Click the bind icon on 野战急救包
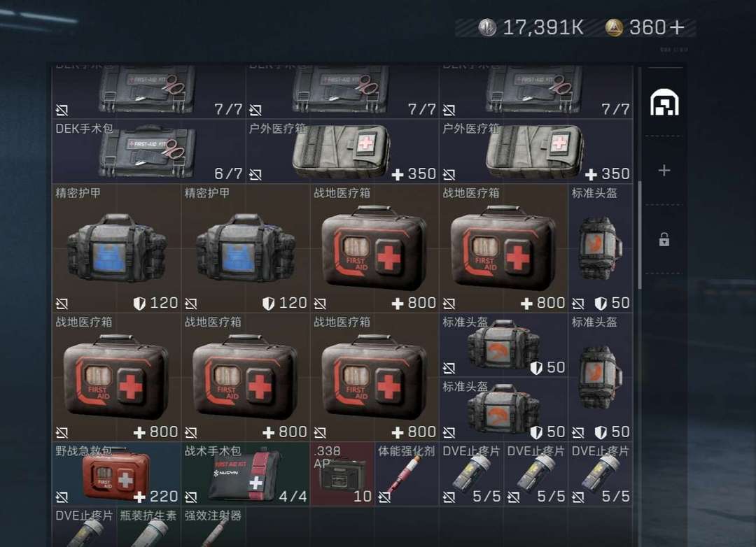 (x=62, y=497)
